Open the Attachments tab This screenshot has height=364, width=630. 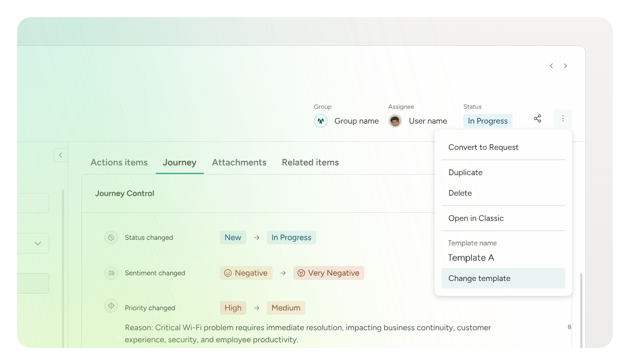[x=239, y=163]
